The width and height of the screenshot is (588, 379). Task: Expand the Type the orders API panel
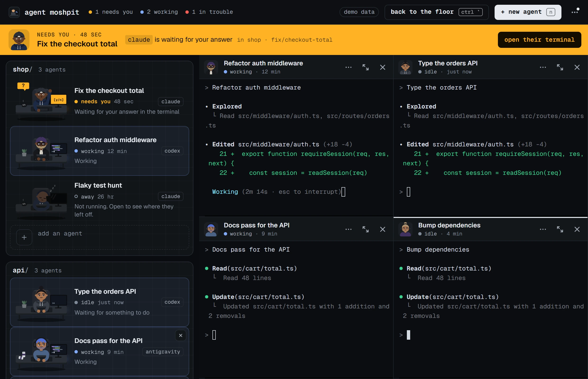coord(560,67)
